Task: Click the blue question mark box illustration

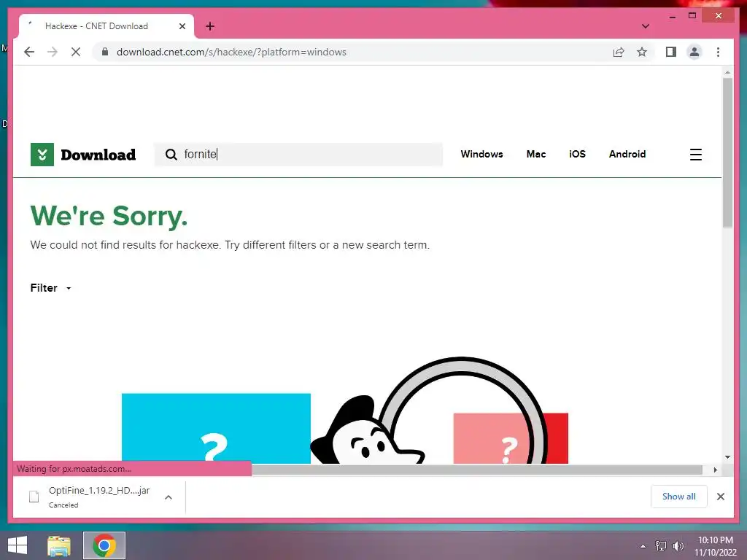Action: tap(216, 428)
